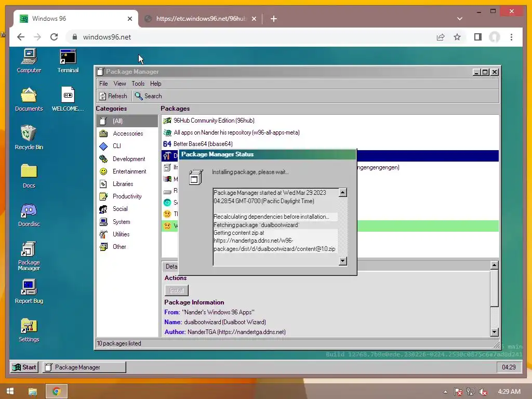532x399 pixels.
Task: Switch to the 96hub browser tab
Action: [x=200, y=19]
